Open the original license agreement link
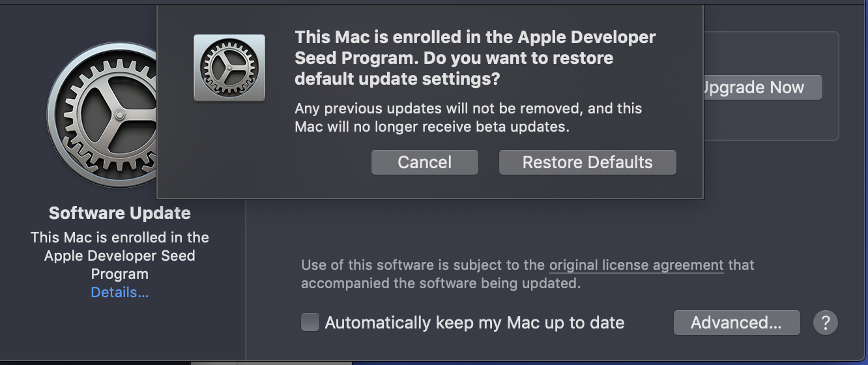Screen dimensions: 868x365 [x=636, y=265]
